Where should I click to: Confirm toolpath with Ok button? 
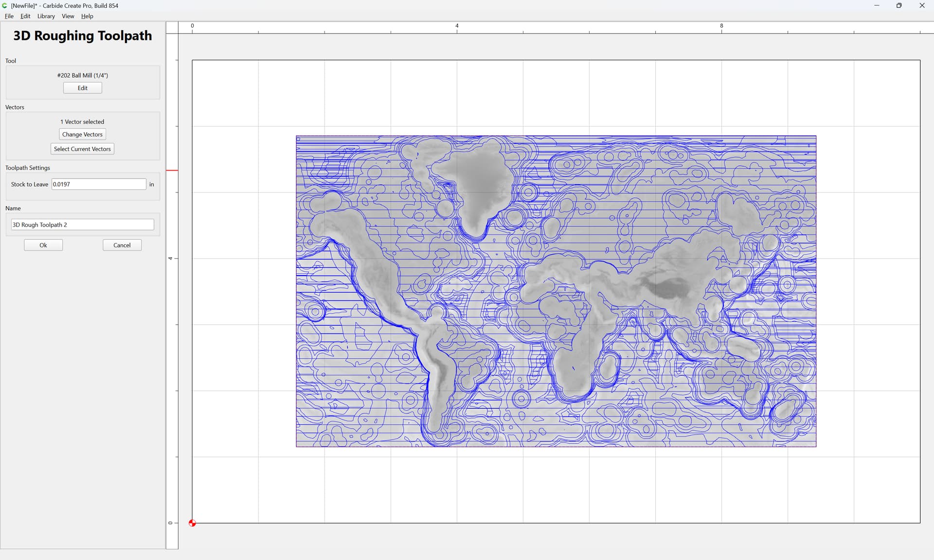coord(43,245)
